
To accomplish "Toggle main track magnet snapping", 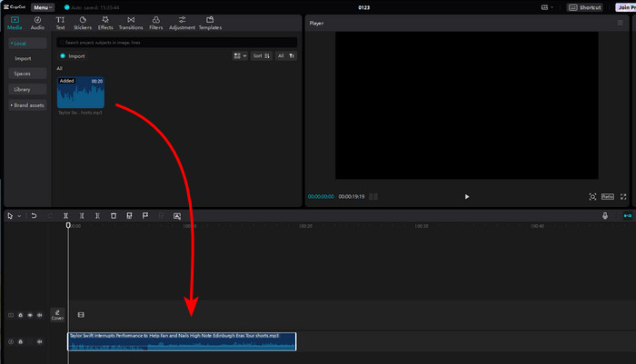I will 628,216.
